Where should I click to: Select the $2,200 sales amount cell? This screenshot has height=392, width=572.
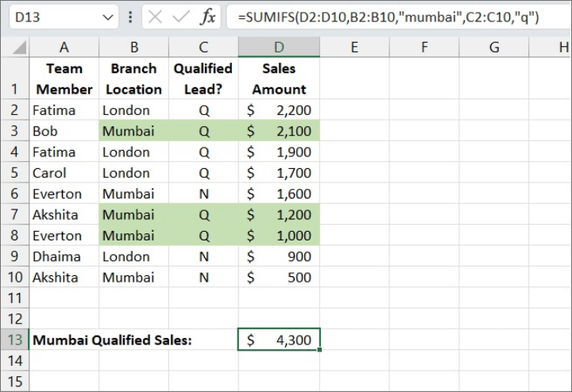[279, 110]
